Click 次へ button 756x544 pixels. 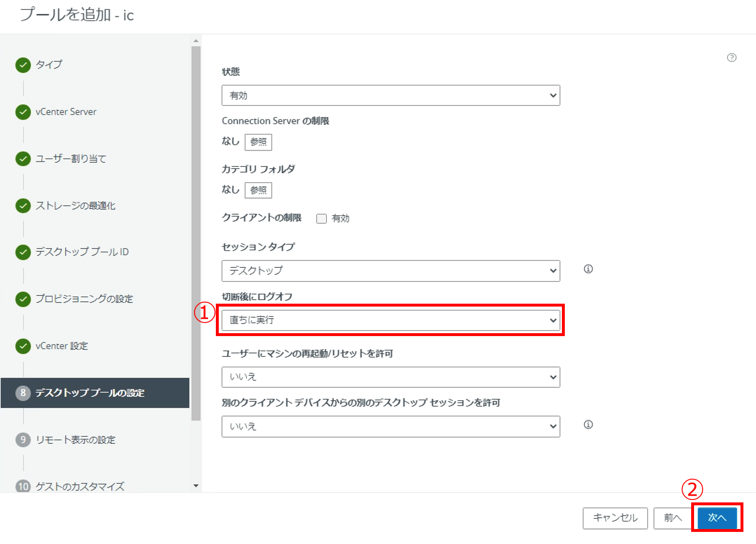click(x=717, y=518)
